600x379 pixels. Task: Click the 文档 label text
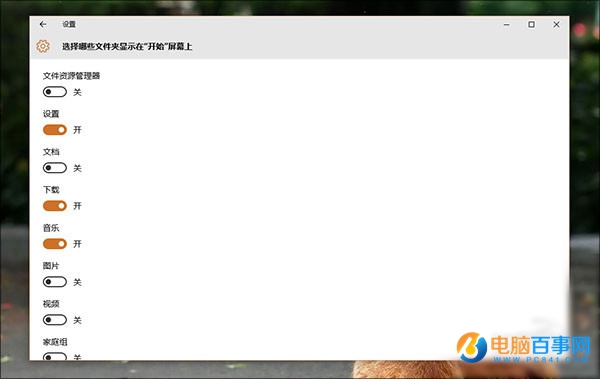(51, 152)
